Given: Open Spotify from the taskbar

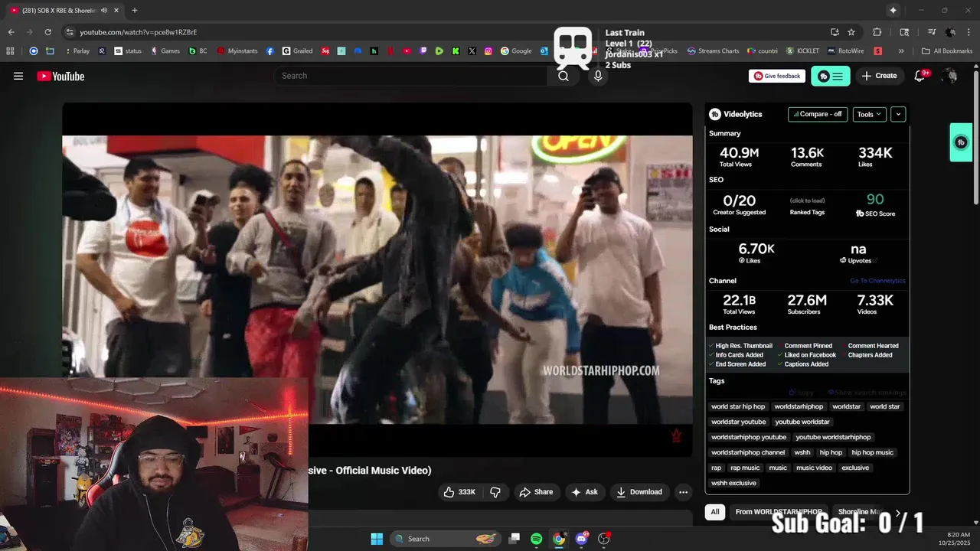Looking at the screenshot, I should [x=537, y=539].
